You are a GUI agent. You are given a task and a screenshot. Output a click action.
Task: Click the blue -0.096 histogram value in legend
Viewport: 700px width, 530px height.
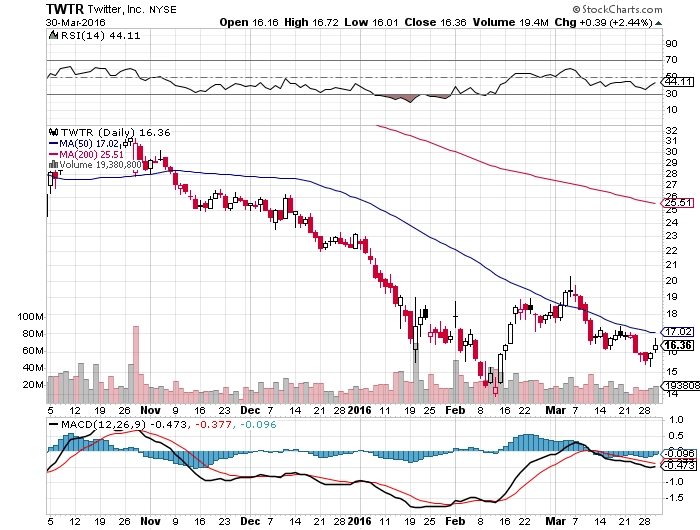click(258, 424)
